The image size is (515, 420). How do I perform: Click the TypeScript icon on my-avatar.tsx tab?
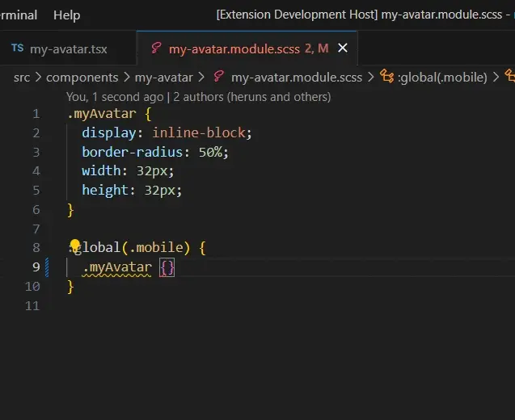point(17,48)
